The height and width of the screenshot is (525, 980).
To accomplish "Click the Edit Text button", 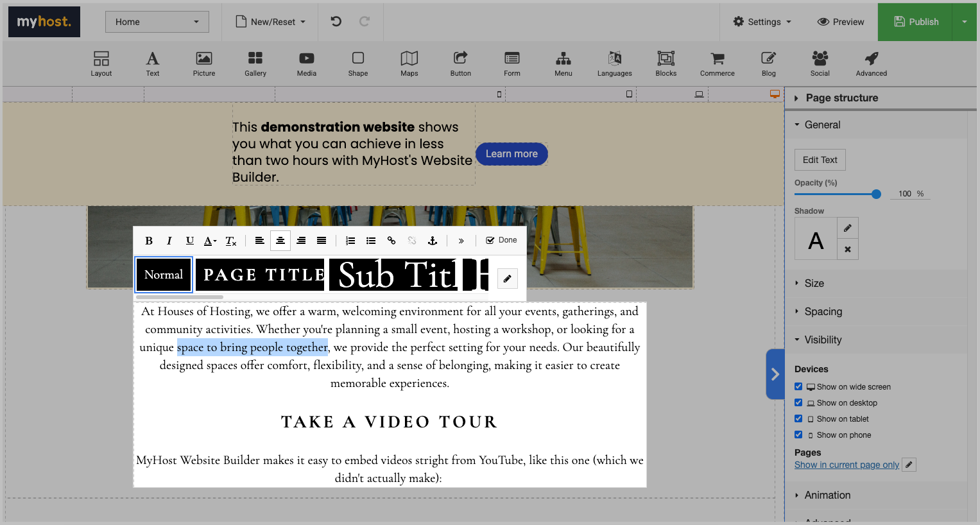I will [820, 160].
